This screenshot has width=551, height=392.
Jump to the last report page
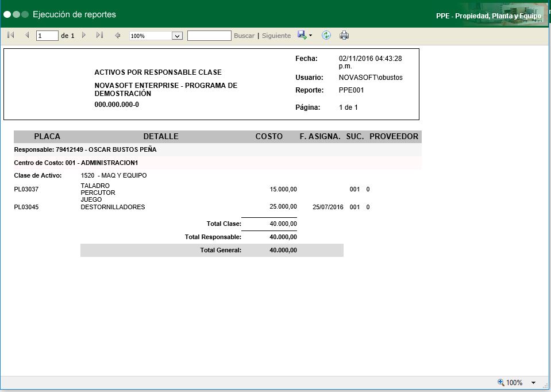point(100,35)
